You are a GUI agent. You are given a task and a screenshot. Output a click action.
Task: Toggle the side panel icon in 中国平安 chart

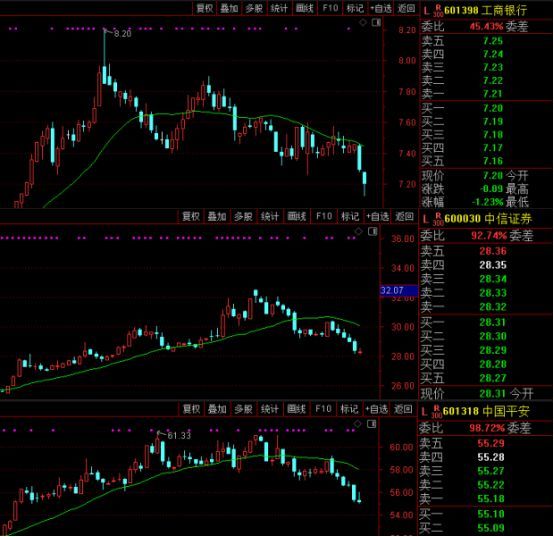tap(371, 424)
